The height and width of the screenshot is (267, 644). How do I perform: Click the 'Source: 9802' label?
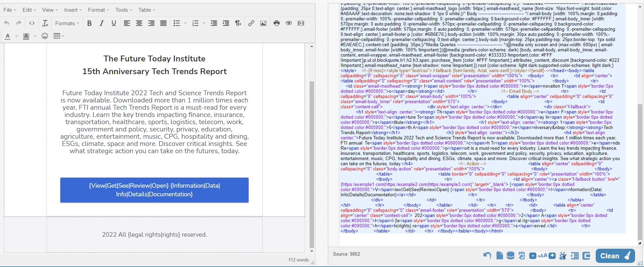(x=346, y=254)
